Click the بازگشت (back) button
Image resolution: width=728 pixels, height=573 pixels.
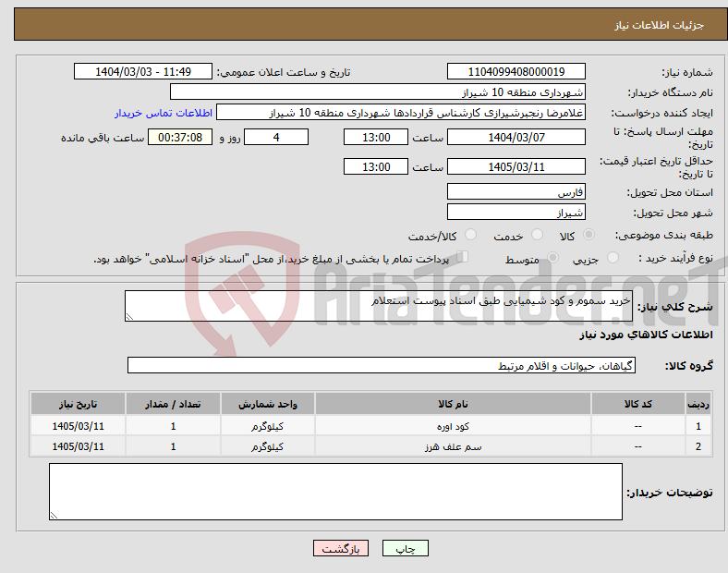pos(341,548)
